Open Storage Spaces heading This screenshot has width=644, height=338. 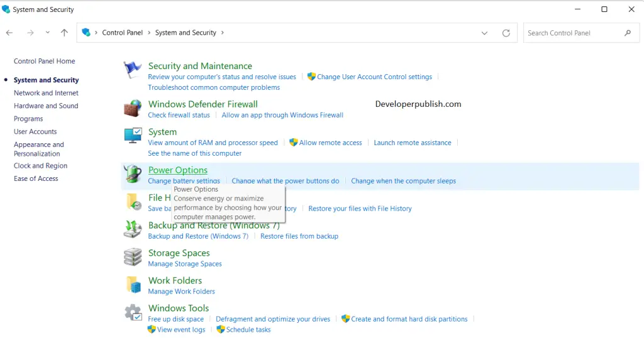click(179, 253)
